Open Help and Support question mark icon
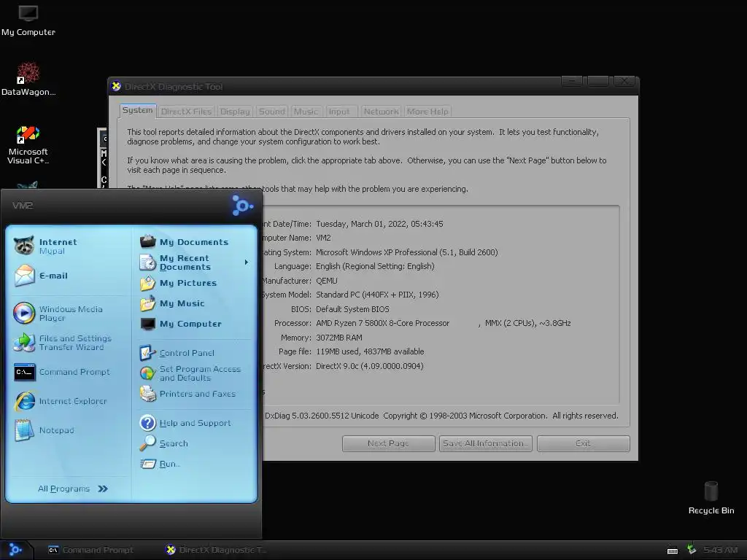The height and width of the screenshot is (560, 747). (x=147, y=423)
